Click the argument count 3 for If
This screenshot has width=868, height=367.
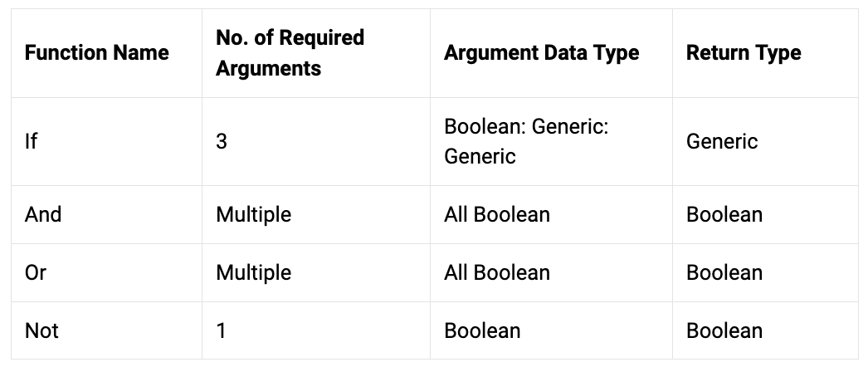pyautogui.click(x=222, y=142)
